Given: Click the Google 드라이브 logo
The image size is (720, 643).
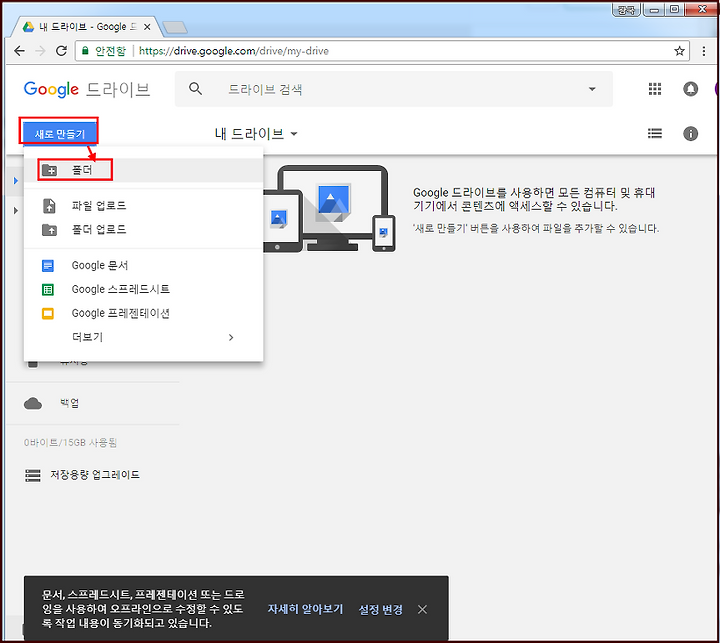Looking at the screenshot, I should tap(87, 89).
